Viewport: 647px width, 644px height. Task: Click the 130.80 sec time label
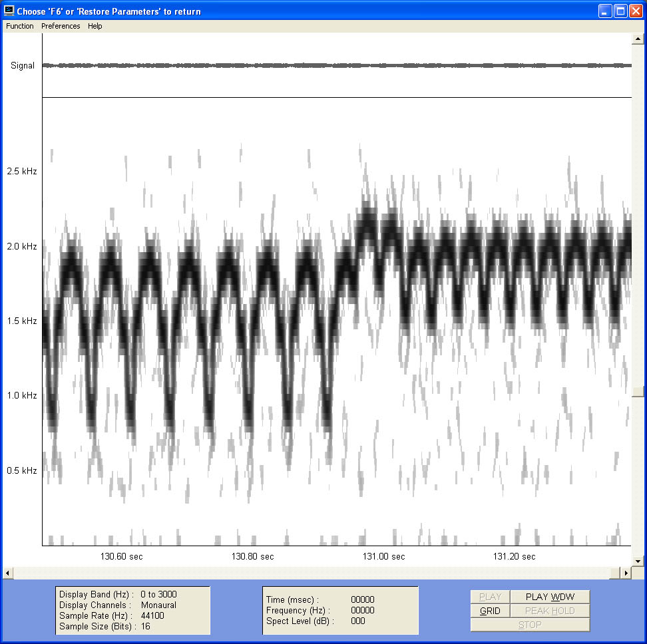(x=252, y=557)
